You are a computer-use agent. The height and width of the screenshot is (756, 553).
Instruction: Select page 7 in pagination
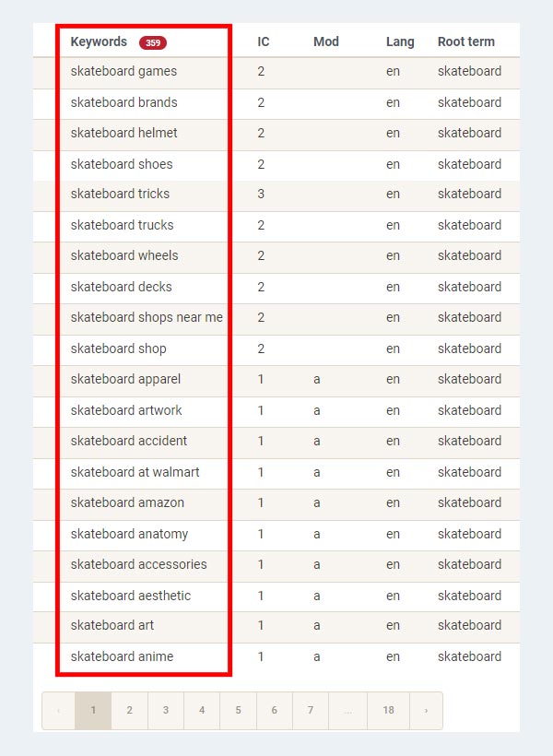coord(311,711)
